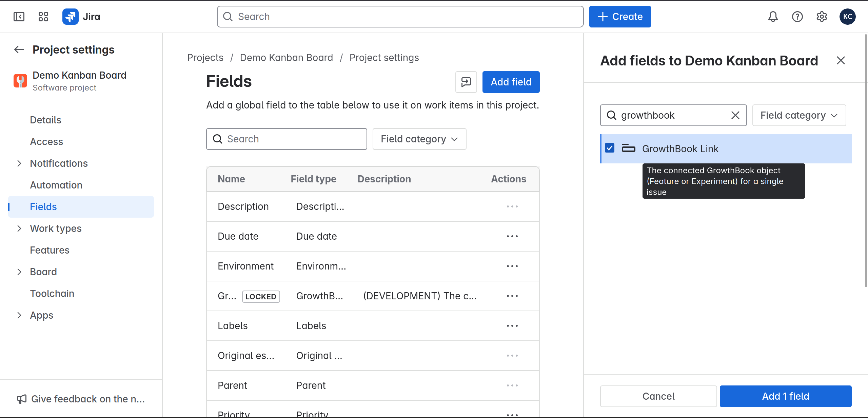Click the Demo Kanban Board project avatar
This screenshot has width=868, height=418.
click(x=20, y=81)
